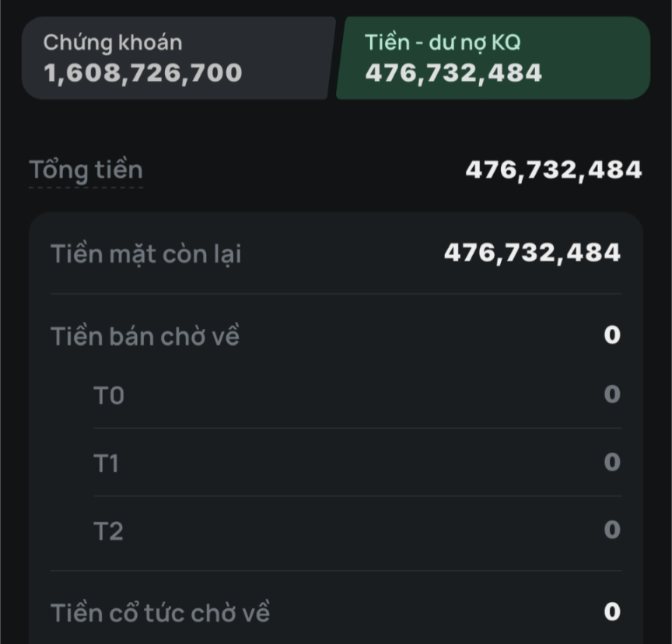This screenshot has width=672, height=644.
Task: Click the Tổng tiền value 476,732,484
Action: (x=554, y=170)
